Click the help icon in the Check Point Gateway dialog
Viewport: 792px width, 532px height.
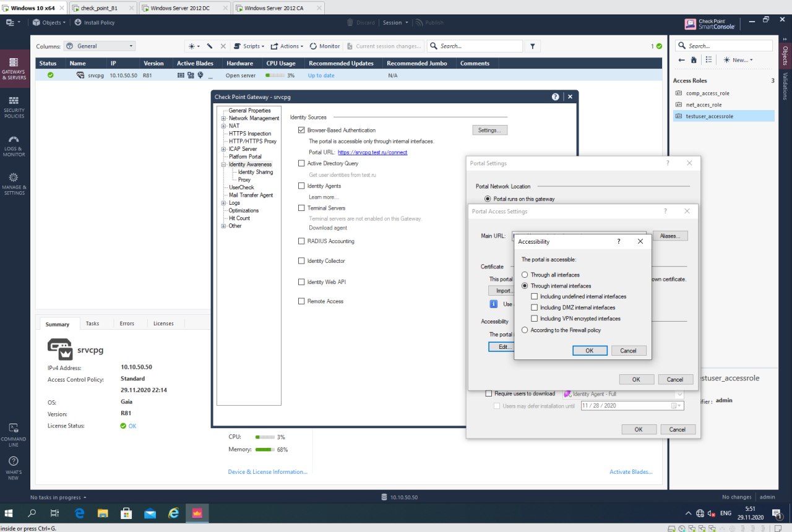[x=556, y=97]
